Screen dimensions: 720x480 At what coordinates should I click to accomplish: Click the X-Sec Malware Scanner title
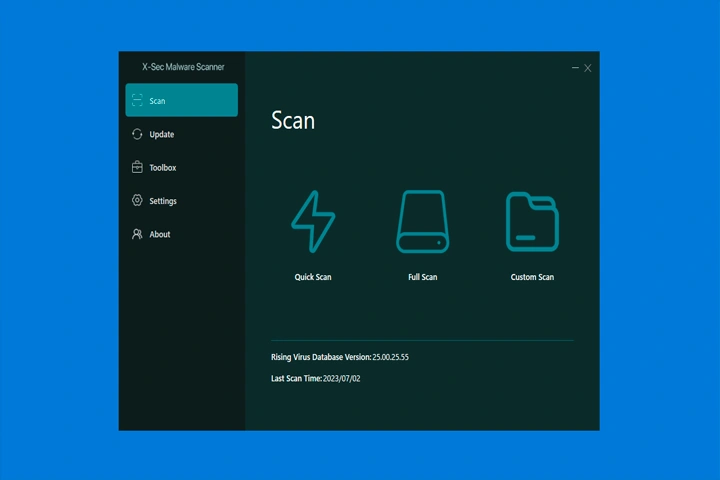pos(183,67)
